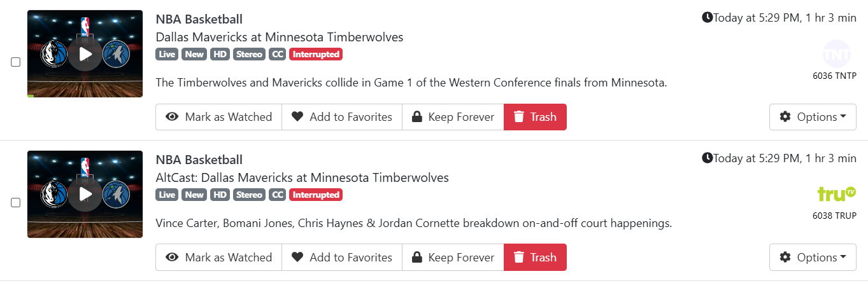
Task: Click the clock icon on AltCast recording
Action: tap(707, 158)
